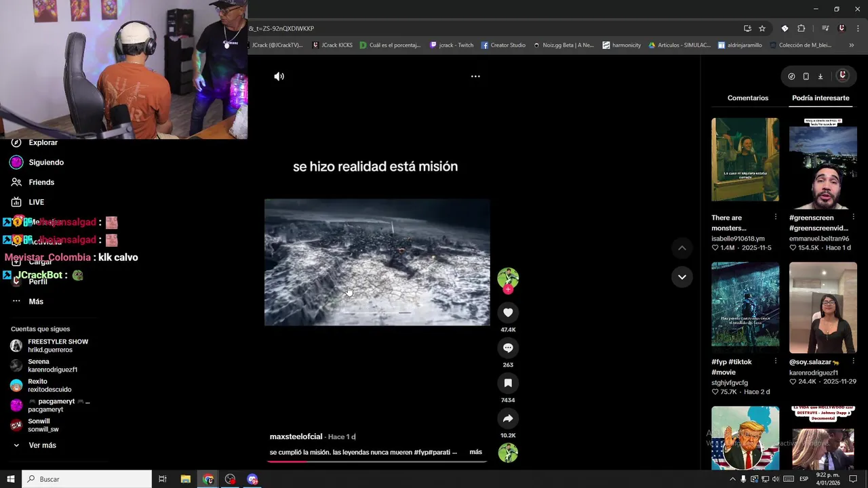Go to the next video arrow

click(x=682, y=277)
